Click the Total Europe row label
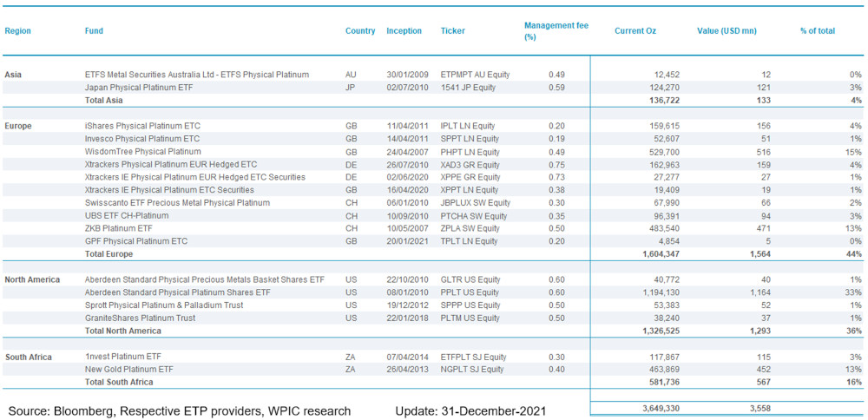The width and height of the screenshot is (868, 420). click(x=108, y=254)
